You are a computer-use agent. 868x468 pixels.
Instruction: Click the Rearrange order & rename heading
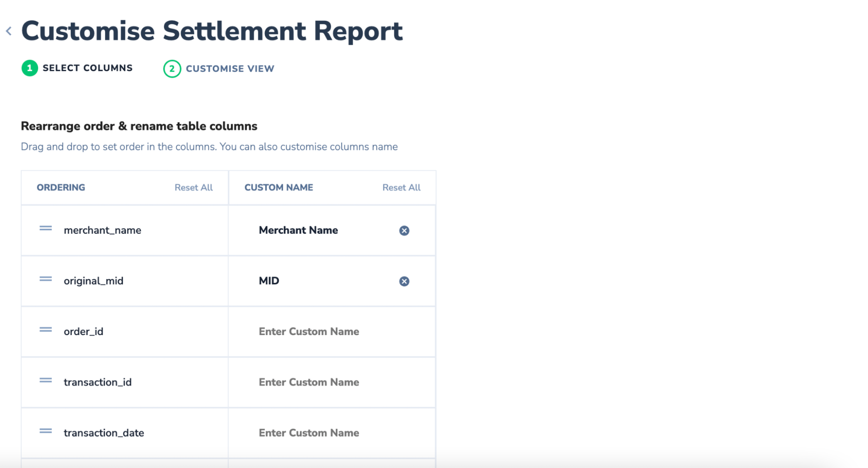(139, 126)
